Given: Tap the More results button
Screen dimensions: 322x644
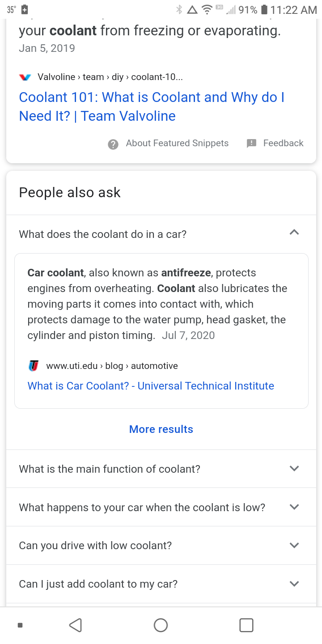Looking at the screenshot, I should (x=161, y=429).
